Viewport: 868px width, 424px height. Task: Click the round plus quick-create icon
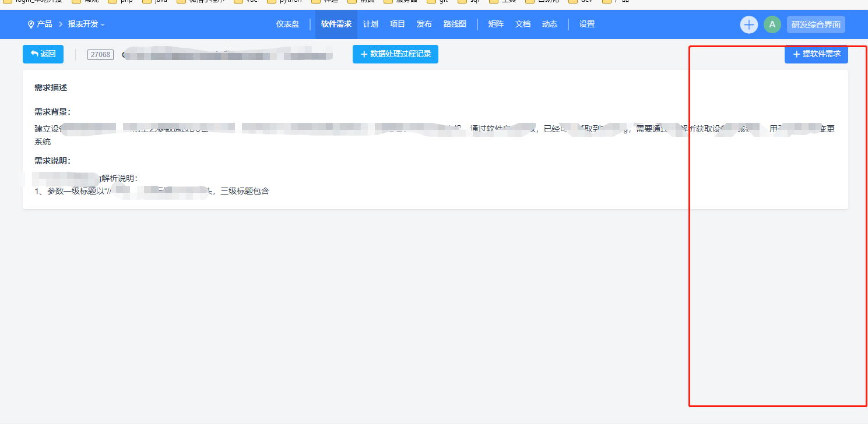[x=749, y=24]
